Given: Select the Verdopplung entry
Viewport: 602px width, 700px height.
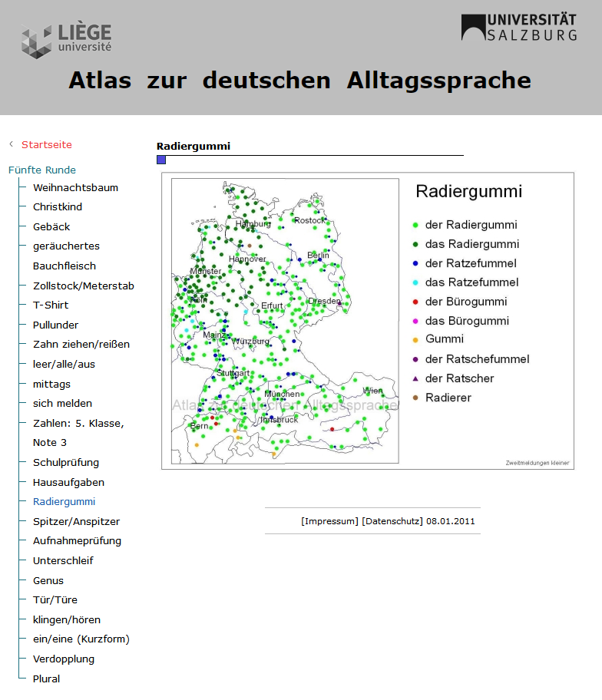Looking at the screenshot, I should coord(64,659).
